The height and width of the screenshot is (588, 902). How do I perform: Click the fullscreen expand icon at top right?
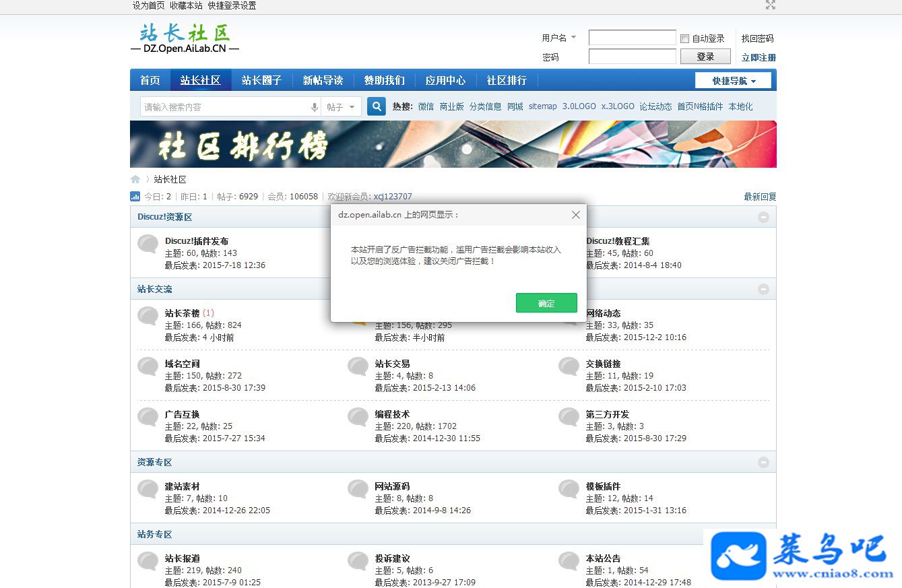click(x=771, y=5)
